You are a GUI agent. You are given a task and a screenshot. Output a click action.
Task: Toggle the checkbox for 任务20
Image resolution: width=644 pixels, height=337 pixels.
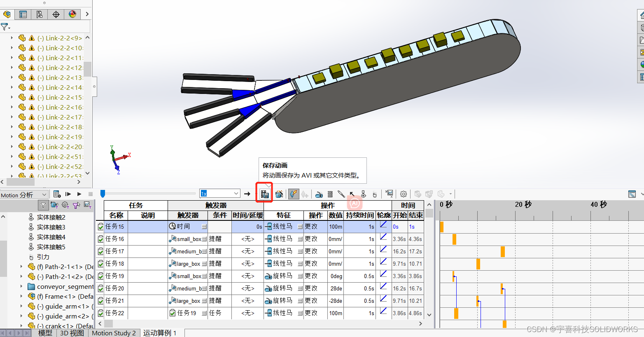coord(100,288)
